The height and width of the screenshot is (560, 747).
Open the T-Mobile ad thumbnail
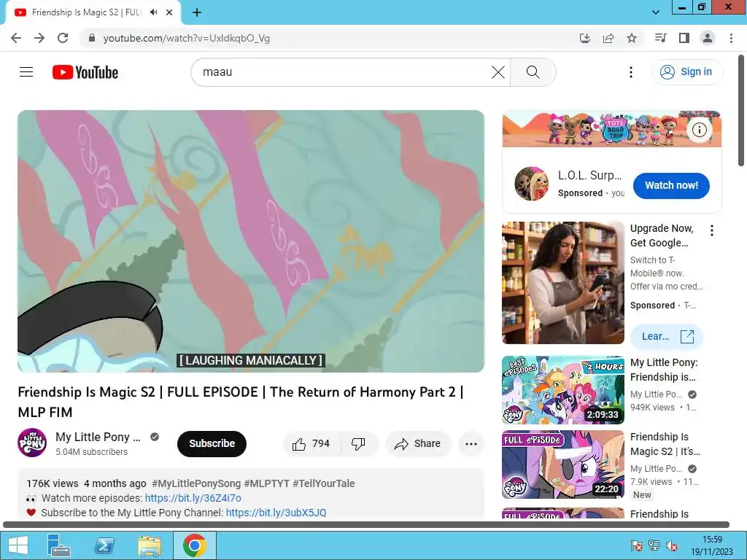tap(563, 283)
